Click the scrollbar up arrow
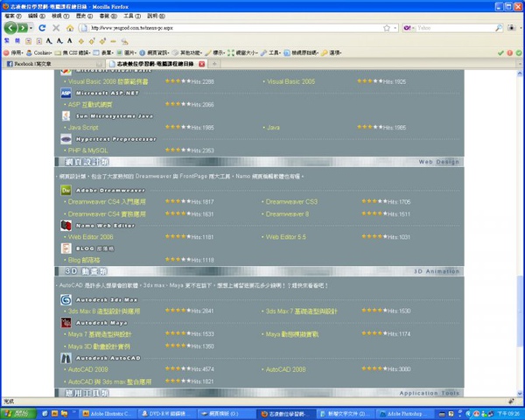The width and height of the screenshot is (525, 420). tap(520, 73)
